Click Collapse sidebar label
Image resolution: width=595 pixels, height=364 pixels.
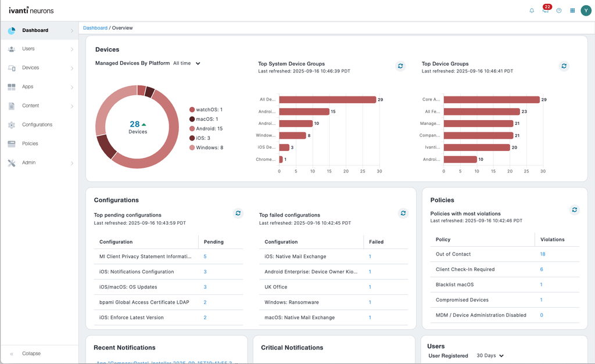31,354
